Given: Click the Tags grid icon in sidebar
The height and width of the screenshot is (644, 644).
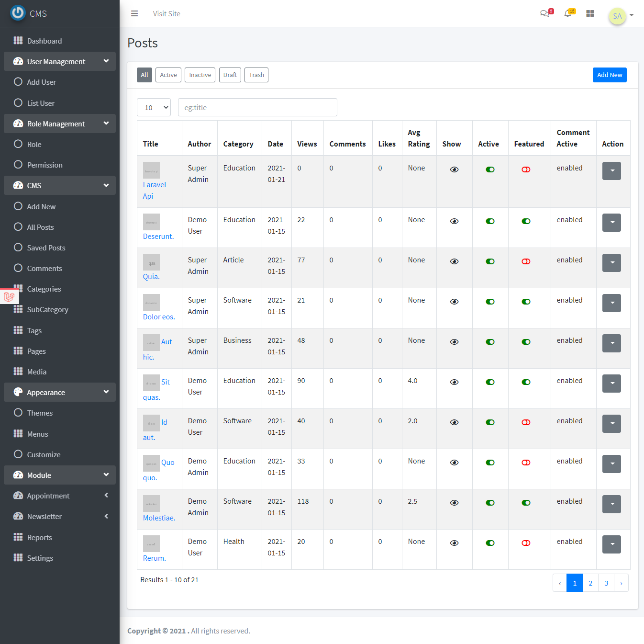Looking at the screenshot, I should (x=18, y=330).
